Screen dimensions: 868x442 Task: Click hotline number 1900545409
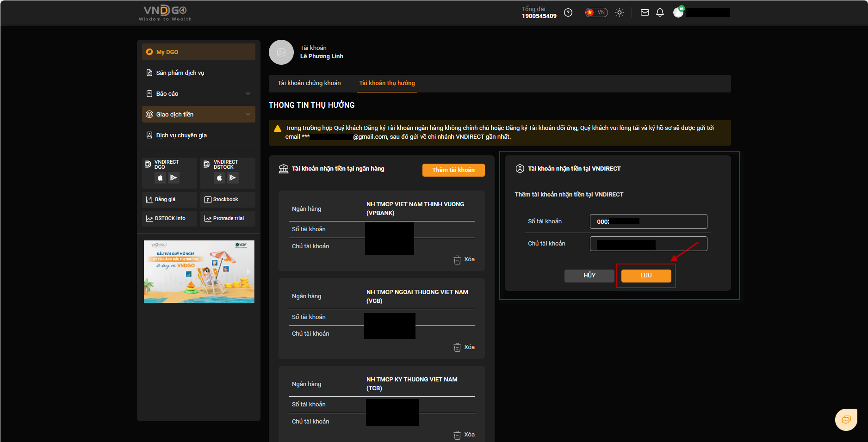pyautogui.click(x=539, y=16)
